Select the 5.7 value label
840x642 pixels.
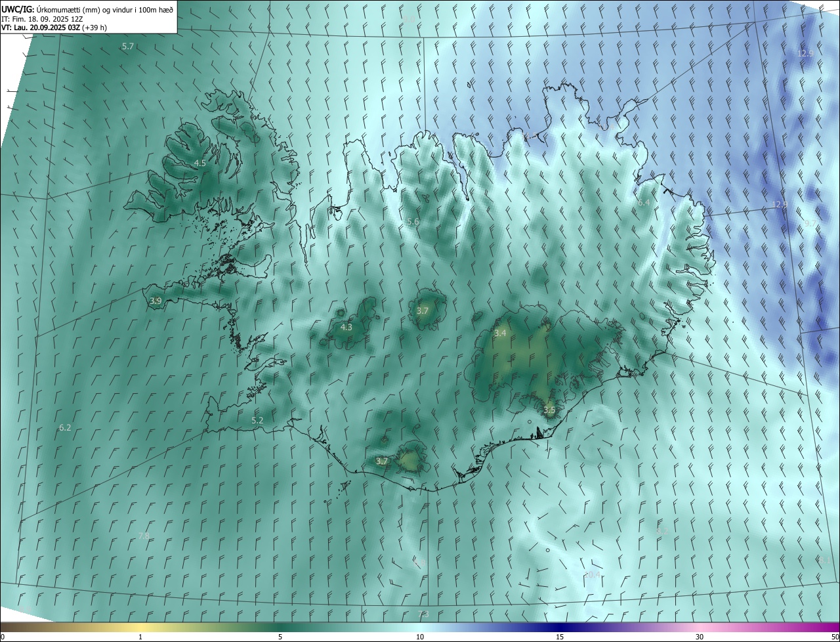point(128,46)
